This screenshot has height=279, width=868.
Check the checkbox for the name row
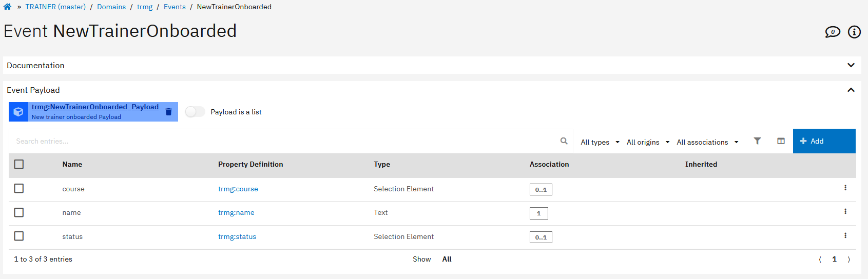point(19,212)
